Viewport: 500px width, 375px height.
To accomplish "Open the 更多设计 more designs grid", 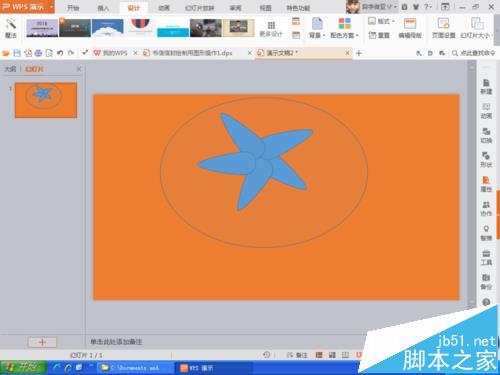I will (x=271, y=29).
